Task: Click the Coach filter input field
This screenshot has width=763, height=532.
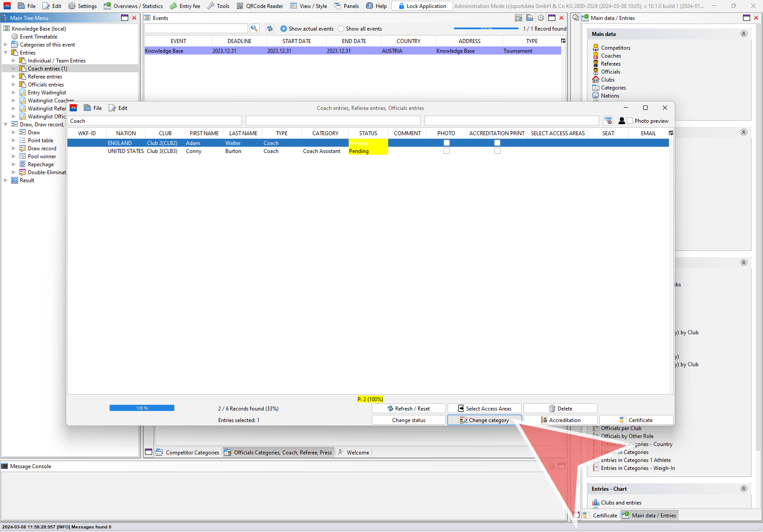Action: tap(154, 121)
